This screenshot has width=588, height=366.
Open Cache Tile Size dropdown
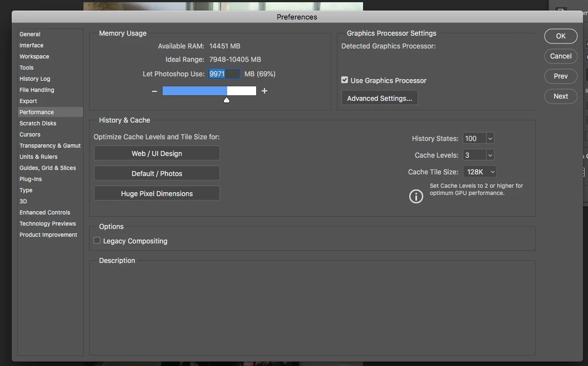tap(479, 172)
